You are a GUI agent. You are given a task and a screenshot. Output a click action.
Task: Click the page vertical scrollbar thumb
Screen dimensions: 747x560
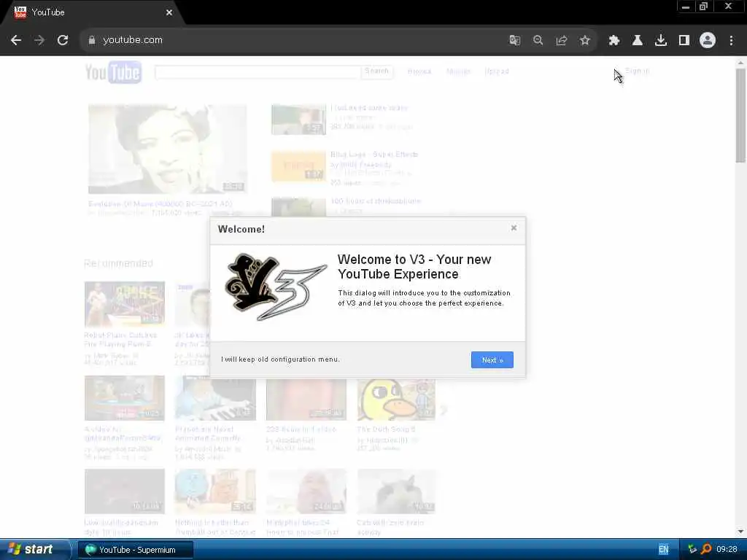(740, 115)
